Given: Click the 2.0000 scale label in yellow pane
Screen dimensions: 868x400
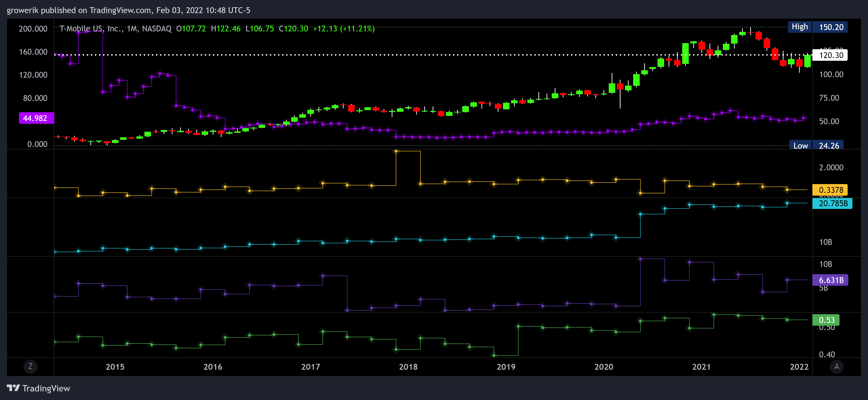Looking at the screenshot, I should pos(831,167).
